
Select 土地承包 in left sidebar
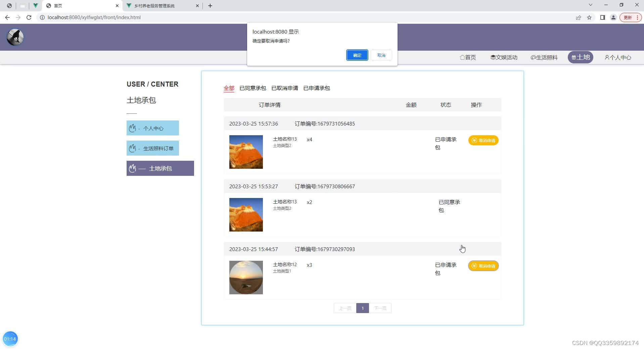point(160,168)
